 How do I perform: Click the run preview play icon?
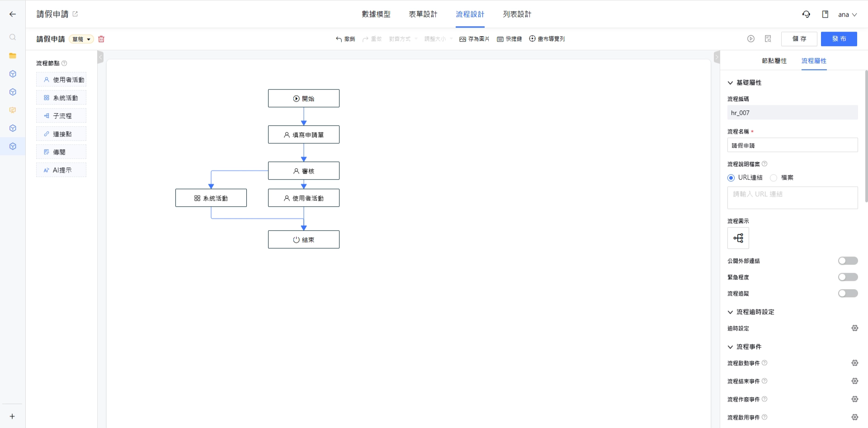pos(751,39)
